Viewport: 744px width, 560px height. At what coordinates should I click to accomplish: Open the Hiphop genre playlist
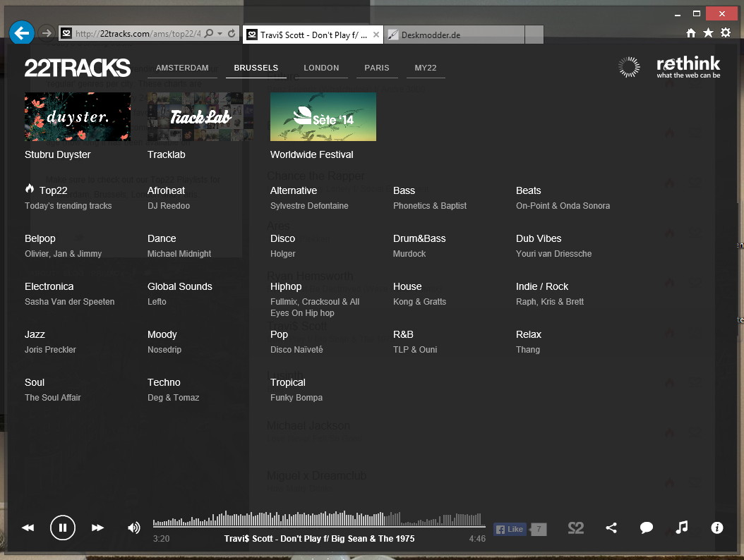[x=286, y=287]
